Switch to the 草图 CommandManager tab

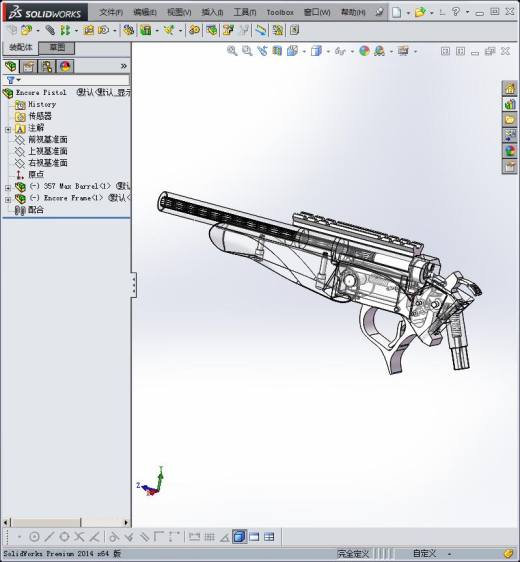(x=57, y=48)
